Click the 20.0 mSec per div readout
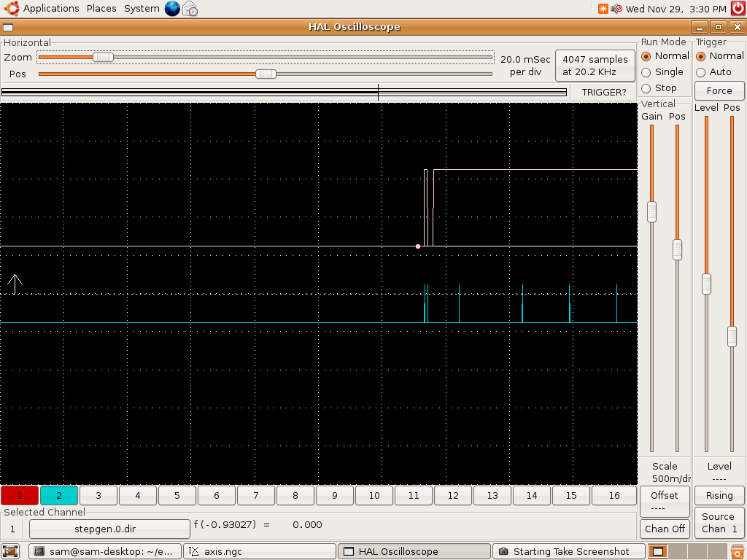747x560 pixels. [525, 66]
